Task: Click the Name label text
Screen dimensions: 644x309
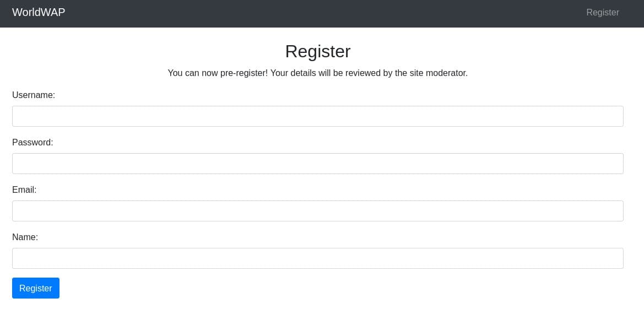Action: (x=25, y=237)
